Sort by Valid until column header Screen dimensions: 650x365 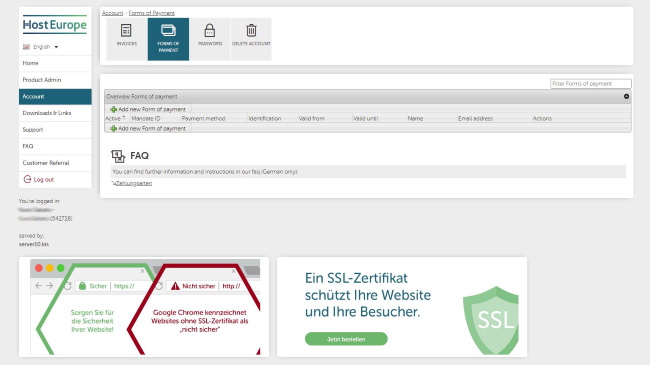(365, 118)
